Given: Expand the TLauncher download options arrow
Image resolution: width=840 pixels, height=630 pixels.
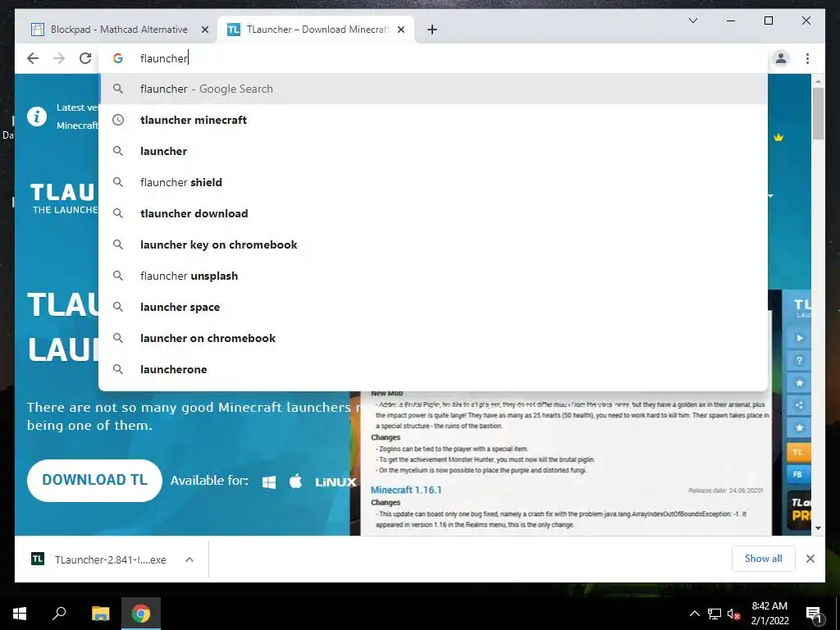Looking at the screenshot, I should [189, 559].
